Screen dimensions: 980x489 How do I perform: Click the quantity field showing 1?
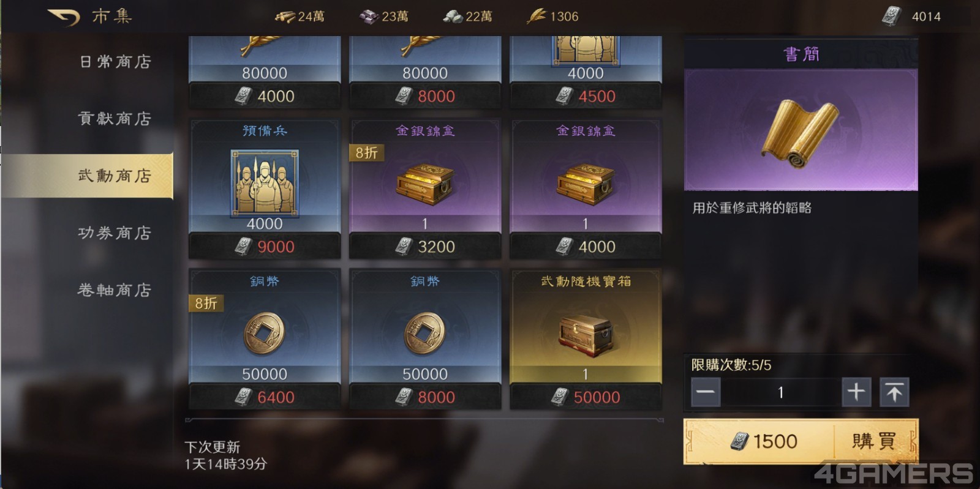tap(781, 392)
